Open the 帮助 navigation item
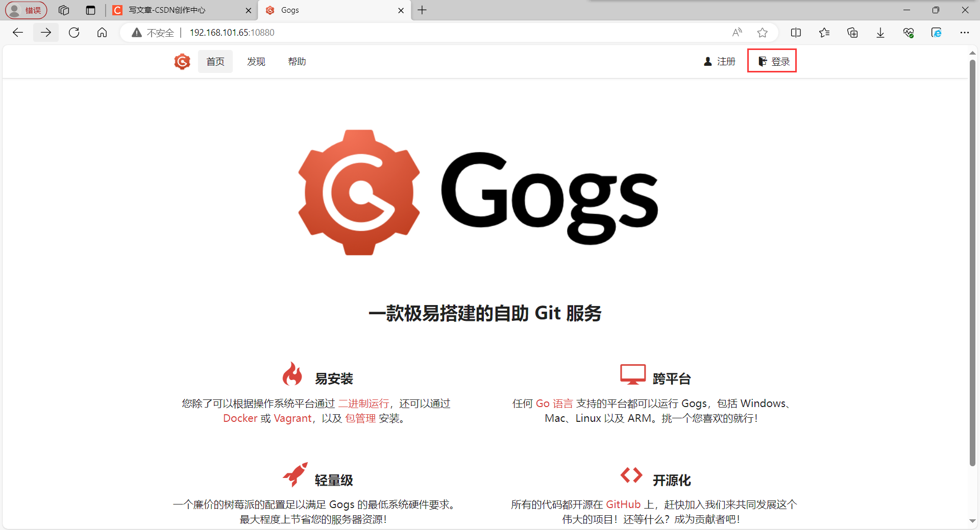980x530 pixels. pos(297,62)
